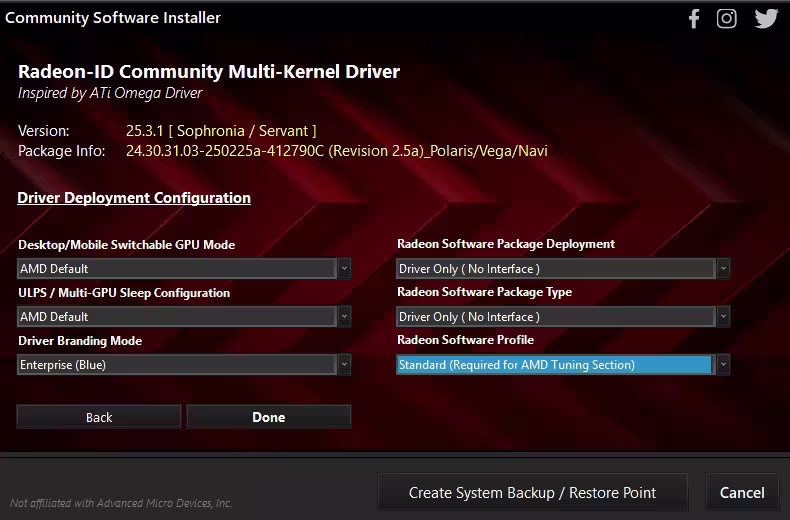Viewport: 790px width, 520px height.
Task: Click the Driver Branding Mode label
Action: coord(80,341)
